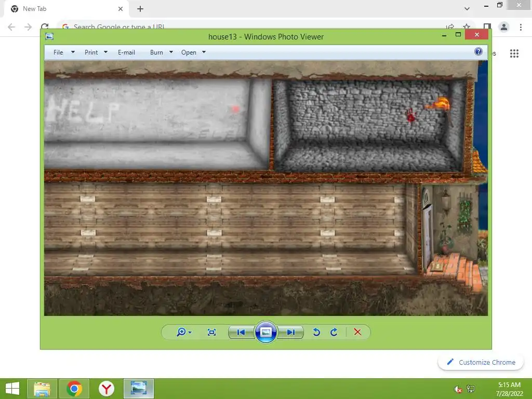Open the Chrome three-dot menu
Screen dimensions: 532x399
click(x=521, y=27)
